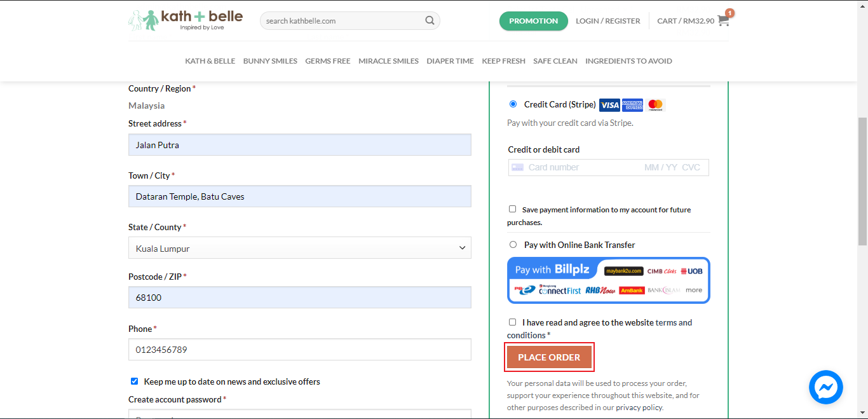This screenshot has height=419, width=868.
Task: Check the save payment information box
Action: (x=513, y=209)
